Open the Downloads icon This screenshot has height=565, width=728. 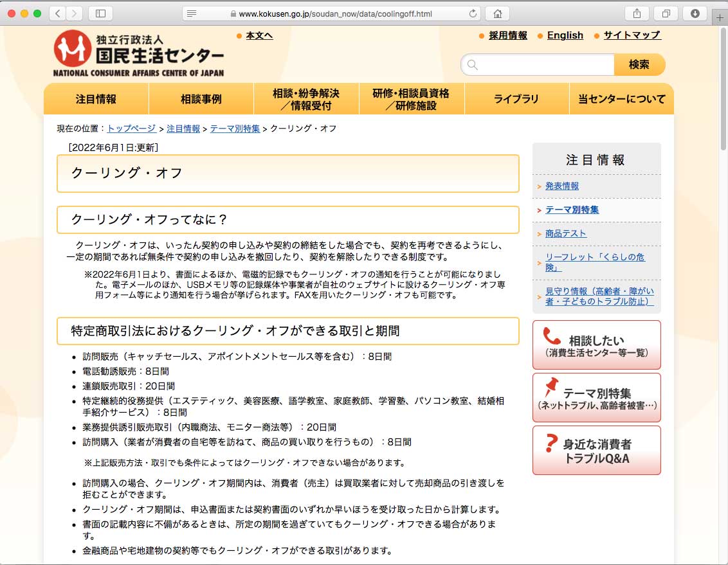click(x=695, y=13)
